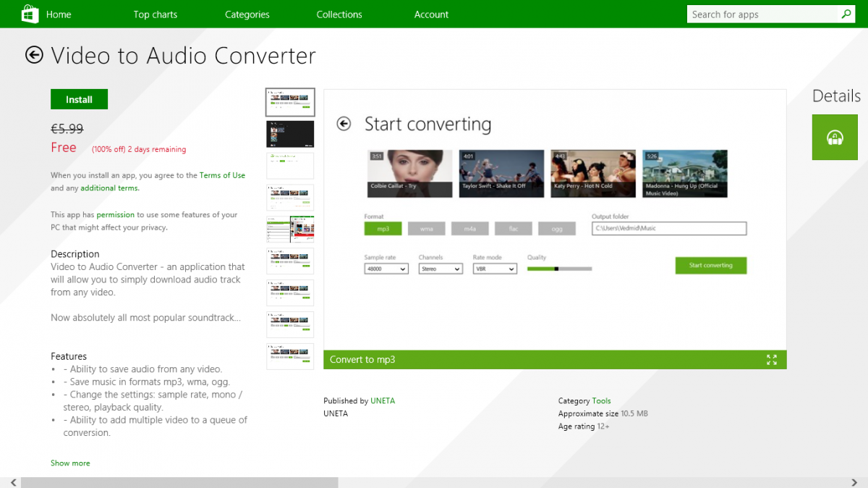
Task: Select the Madonna - Hung Up thumbnail
Action: click(685, 174)
